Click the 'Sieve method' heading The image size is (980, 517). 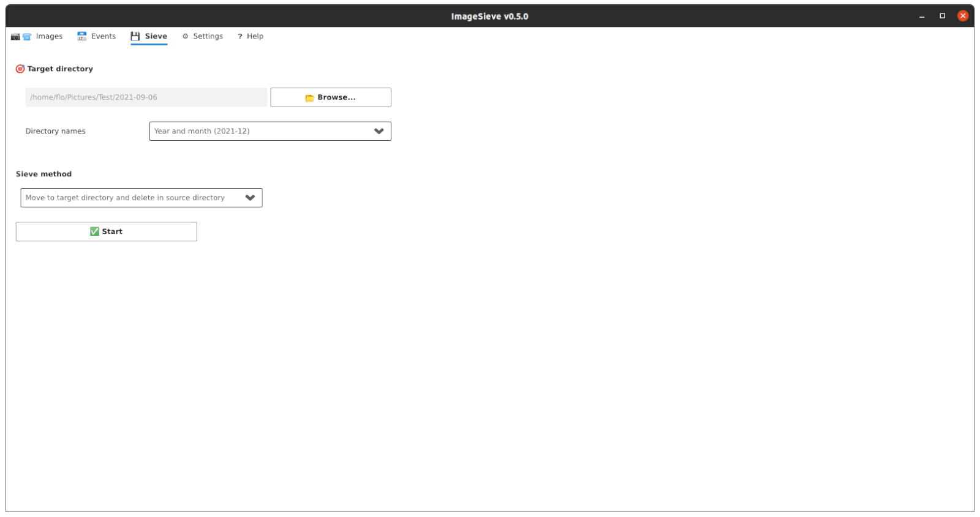44,174
